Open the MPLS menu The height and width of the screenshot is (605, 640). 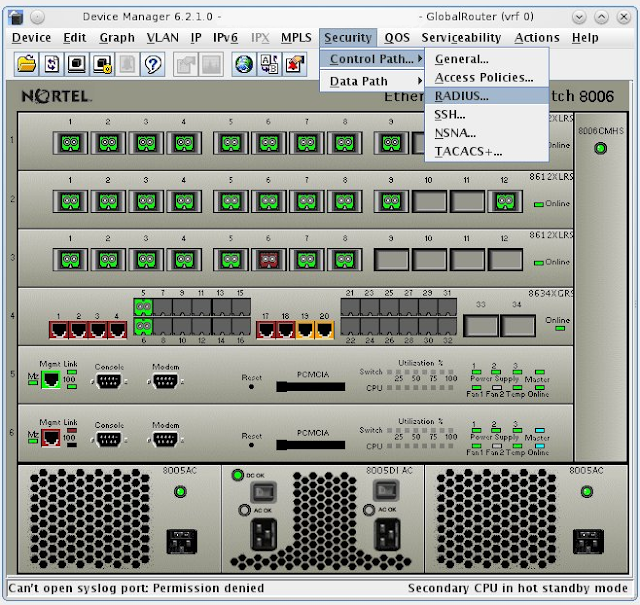296,38
